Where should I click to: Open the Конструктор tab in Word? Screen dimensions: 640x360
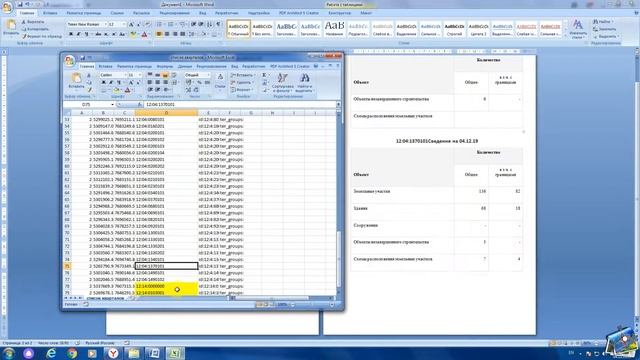tap(340, 13)
